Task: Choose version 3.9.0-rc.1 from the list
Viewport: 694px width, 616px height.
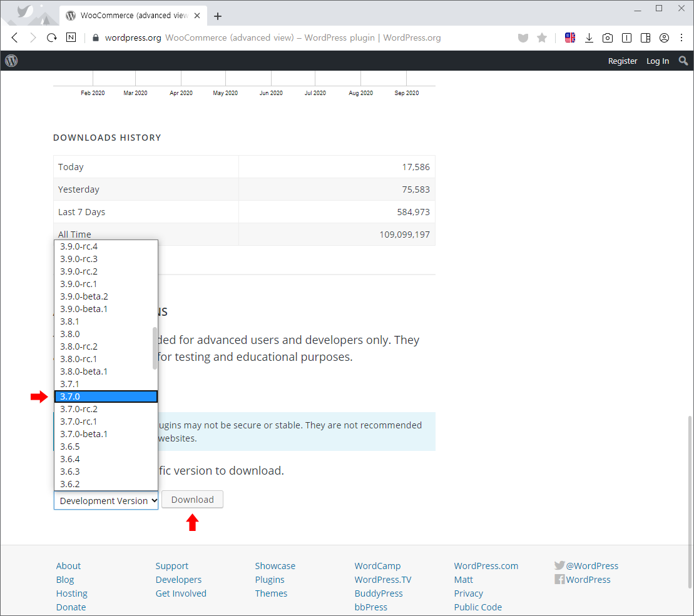Action: tap(106, 284)
